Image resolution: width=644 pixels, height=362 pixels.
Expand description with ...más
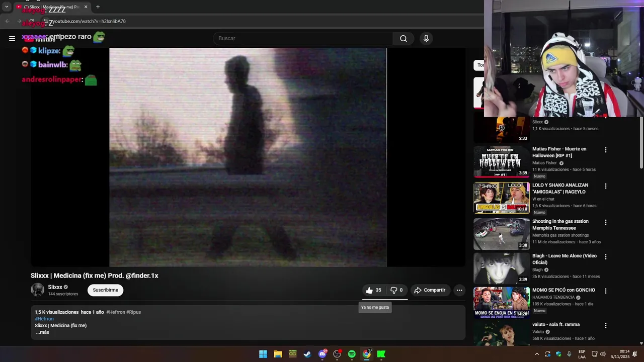(43, 332)
